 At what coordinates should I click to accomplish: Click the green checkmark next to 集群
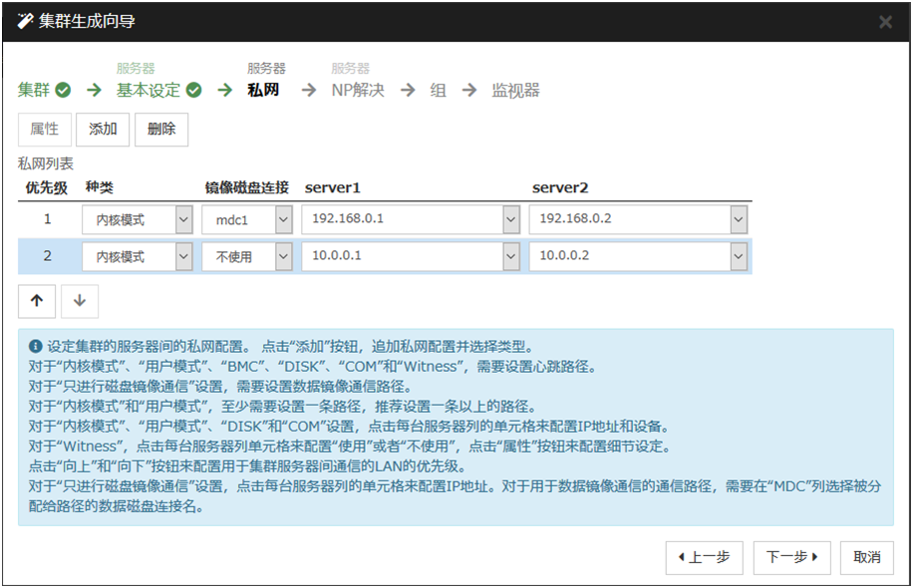(x=63, y=91)
